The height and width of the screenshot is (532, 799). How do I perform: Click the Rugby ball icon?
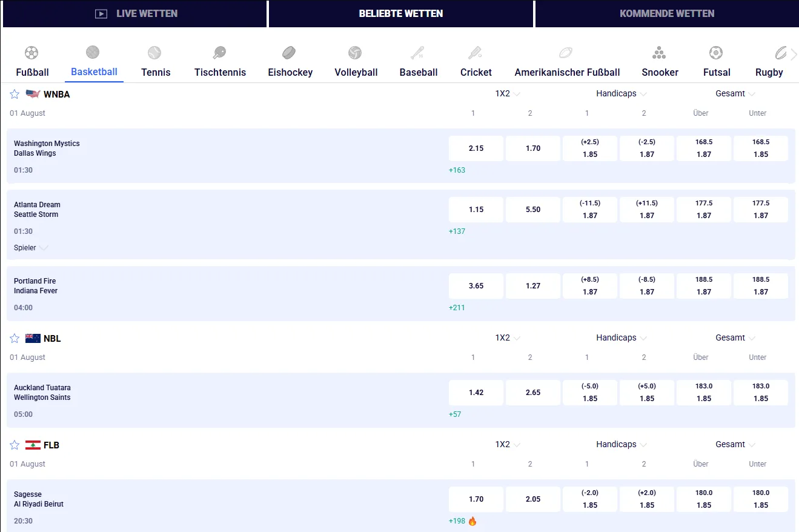[781, 53]
